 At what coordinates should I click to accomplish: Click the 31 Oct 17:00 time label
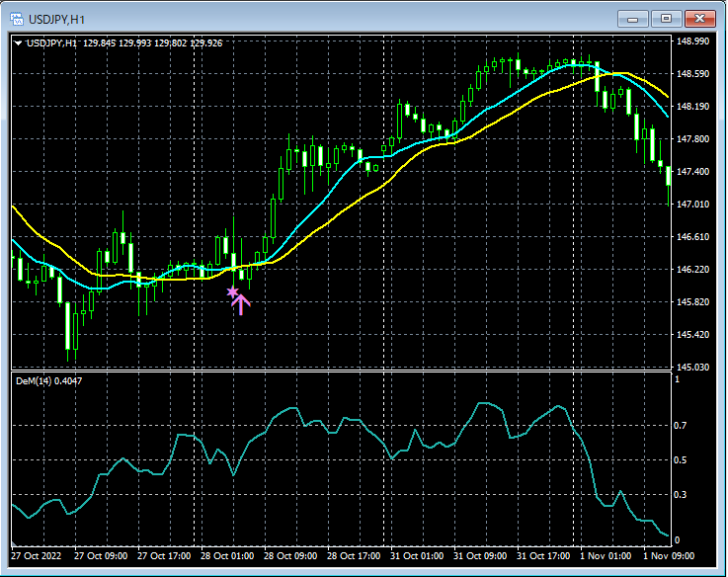pyautogui.click(x=542, y=556)
